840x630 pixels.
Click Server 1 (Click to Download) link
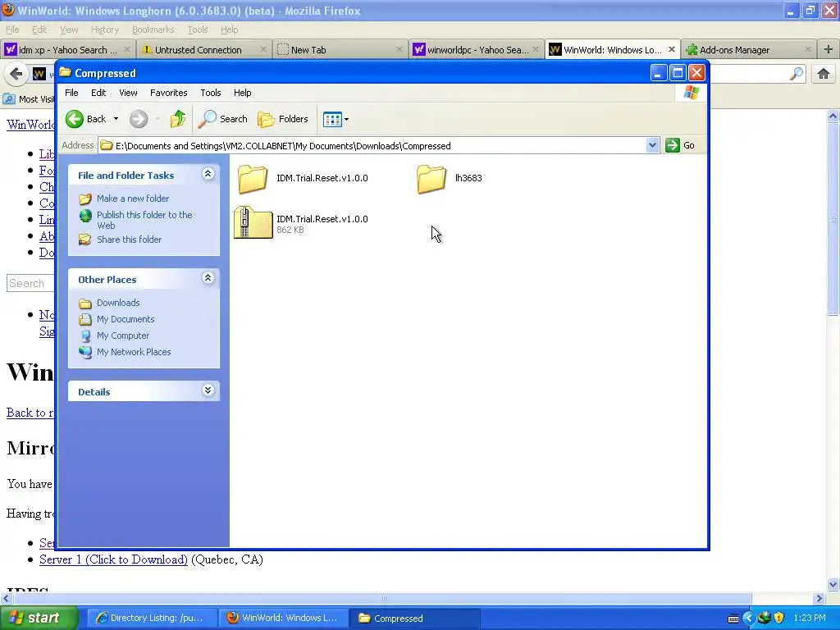(113, 559)
